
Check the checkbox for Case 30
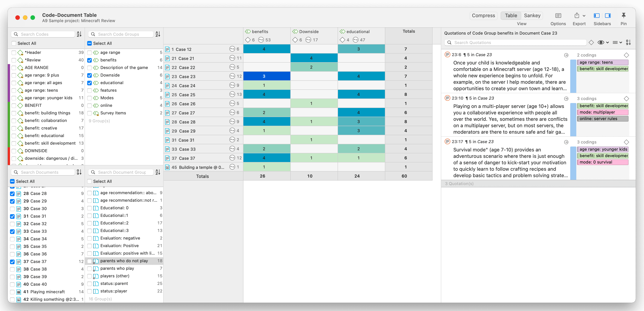[12, 209]
